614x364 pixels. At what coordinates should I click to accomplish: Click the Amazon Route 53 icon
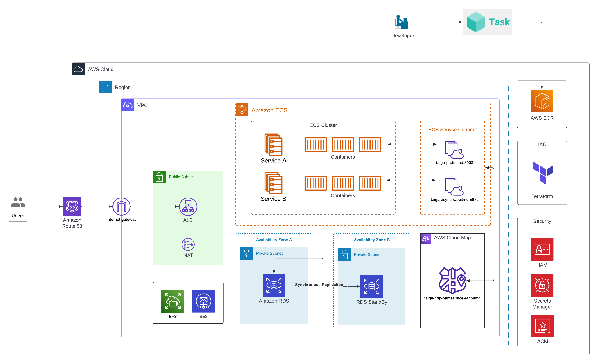pos(72,206)
